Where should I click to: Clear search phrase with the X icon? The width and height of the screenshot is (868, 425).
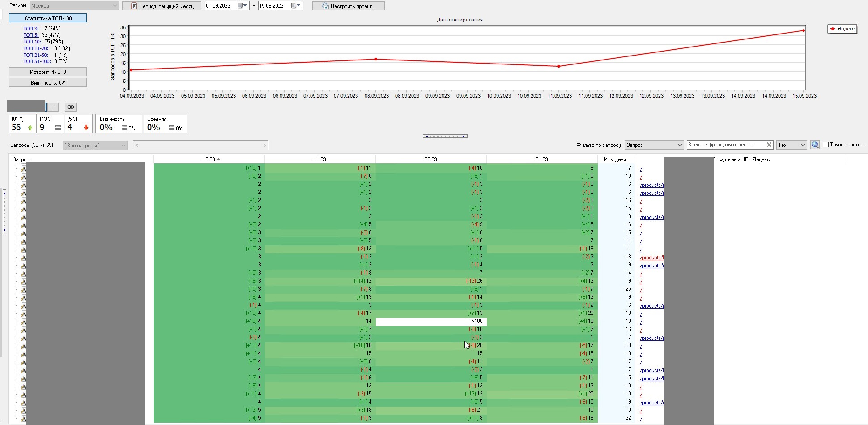(769, 145)
